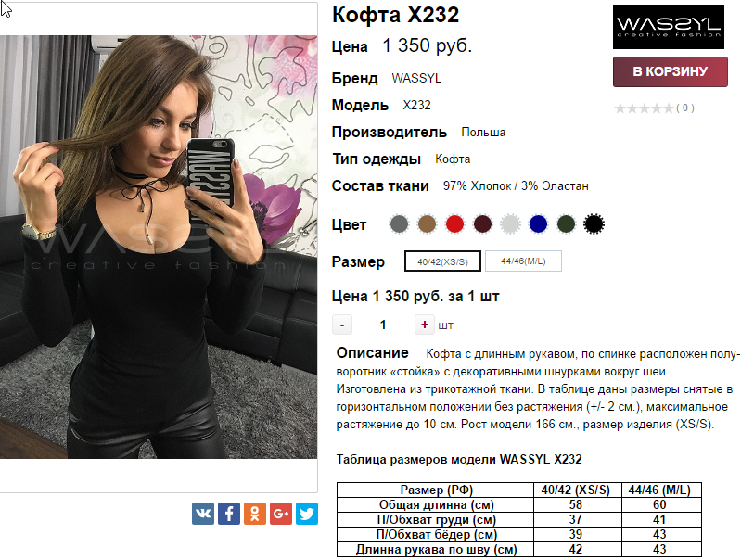This screenshot has width=741, height=560.
Task: Select size 40/42(XS/S)
Action: pyautogui.click(x=442, y=261)
